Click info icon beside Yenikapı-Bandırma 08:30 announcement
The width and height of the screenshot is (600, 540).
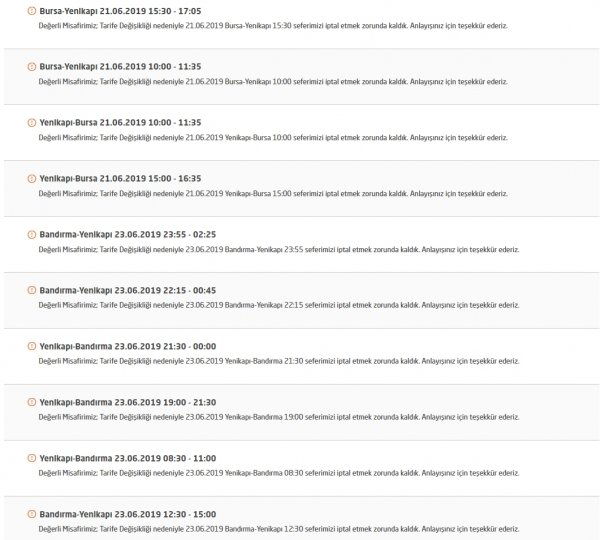(32, 458)
